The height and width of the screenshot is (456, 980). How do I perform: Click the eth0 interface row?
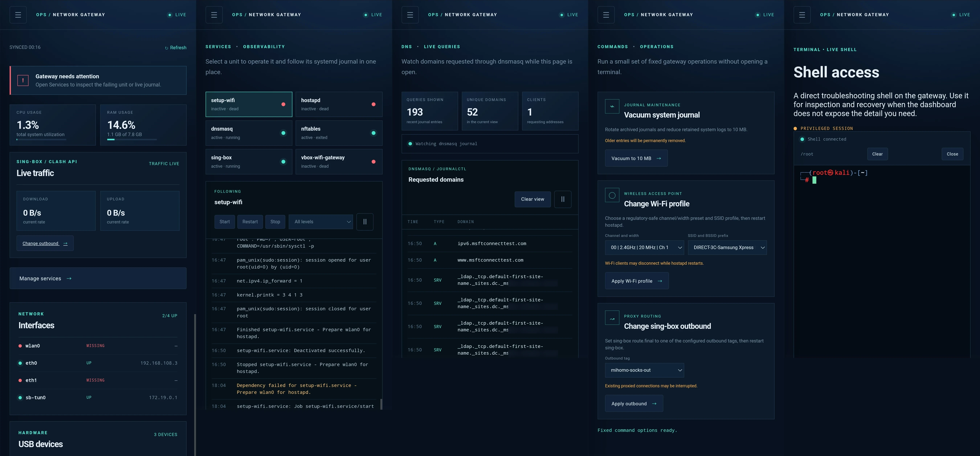(98, 363)
